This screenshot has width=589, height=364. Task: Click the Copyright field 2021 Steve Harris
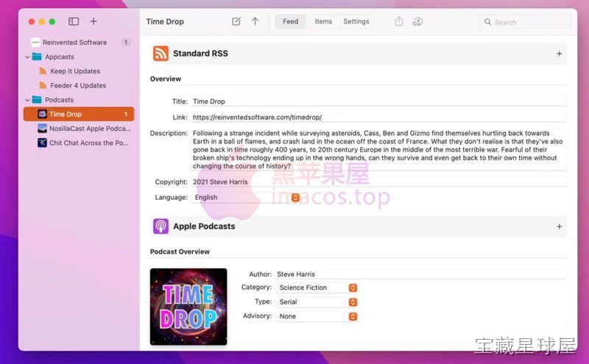click(378, 182)
